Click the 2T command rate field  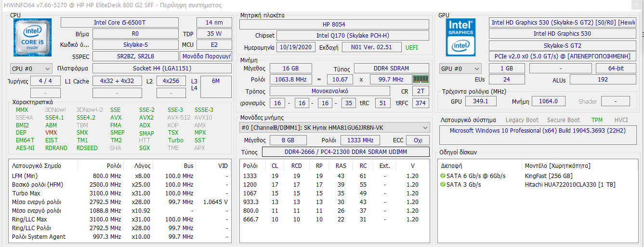coord(421,91)
